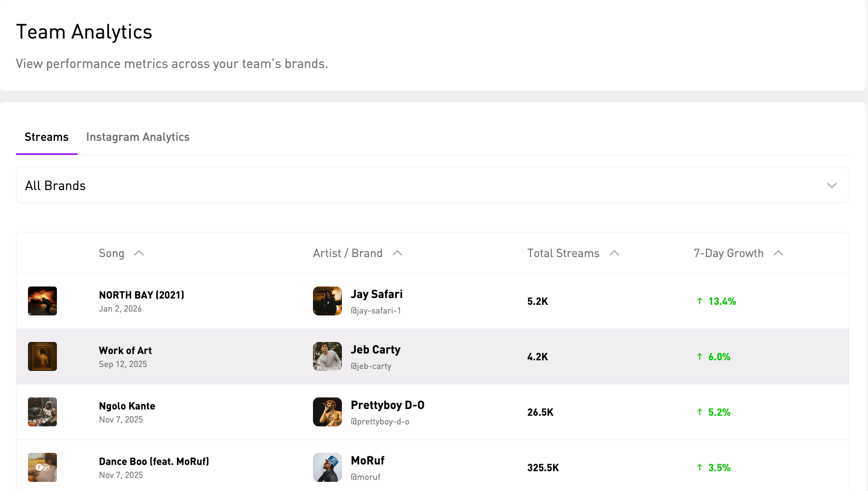
Task: Click Ngolo Kante cover thumbnail
Action: (x=42, y=412)
